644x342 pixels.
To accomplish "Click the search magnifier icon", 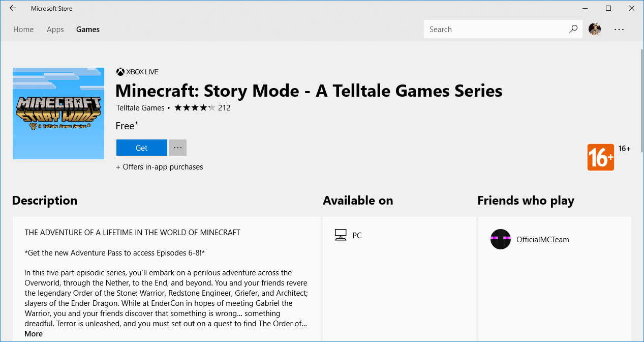I will point(573,29).
